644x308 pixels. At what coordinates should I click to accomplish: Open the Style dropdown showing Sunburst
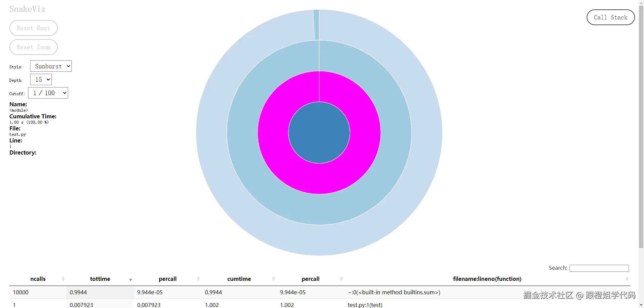pos(51,66)
